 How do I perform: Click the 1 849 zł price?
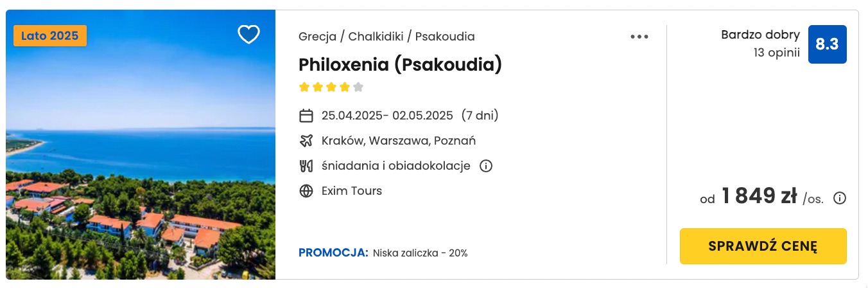tap(759, 196)
